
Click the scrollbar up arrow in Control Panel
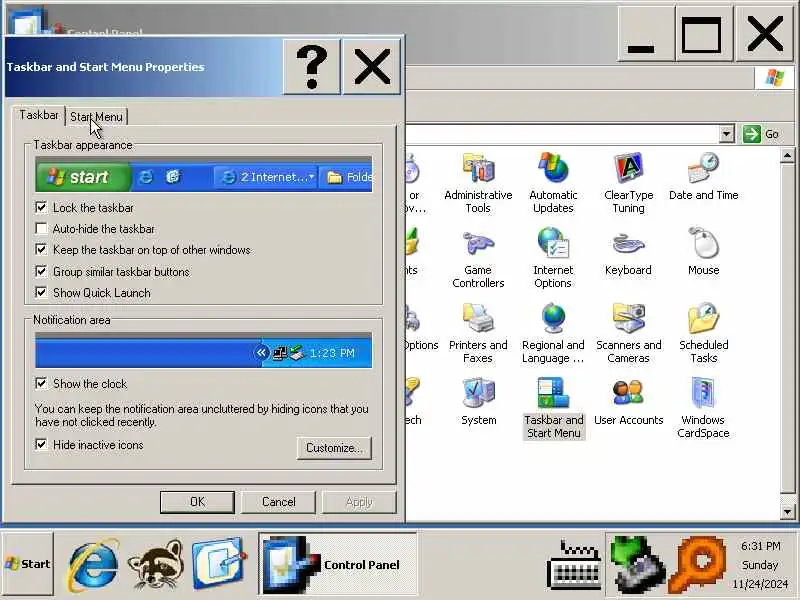pyautogui.click(x=787, y=156)
